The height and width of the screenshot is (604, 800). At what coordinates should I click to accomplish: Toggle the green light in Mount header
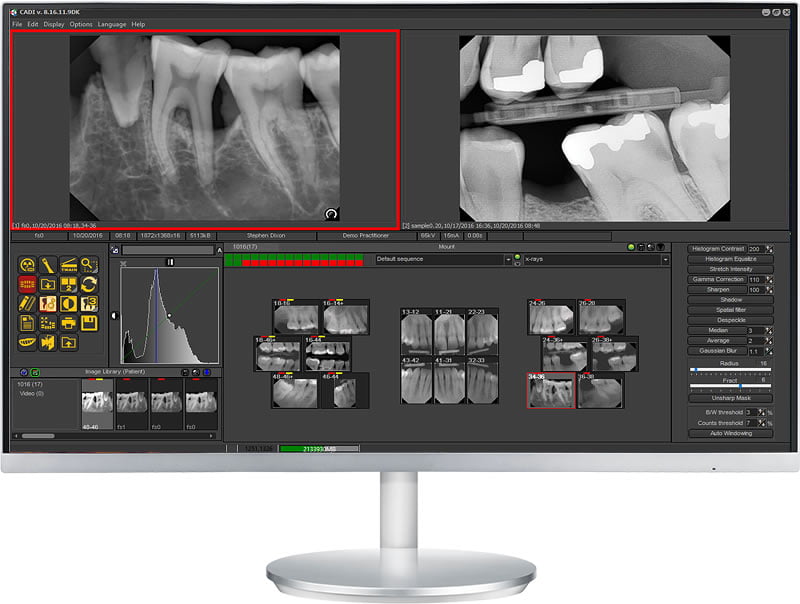(631, 247)
